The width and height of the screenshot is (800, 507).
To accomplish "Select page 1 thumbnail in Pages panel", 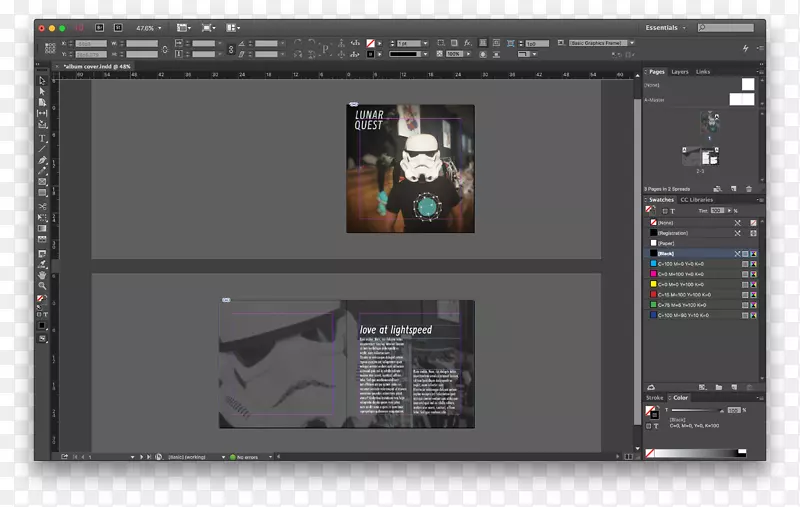I will coord(709,122).
